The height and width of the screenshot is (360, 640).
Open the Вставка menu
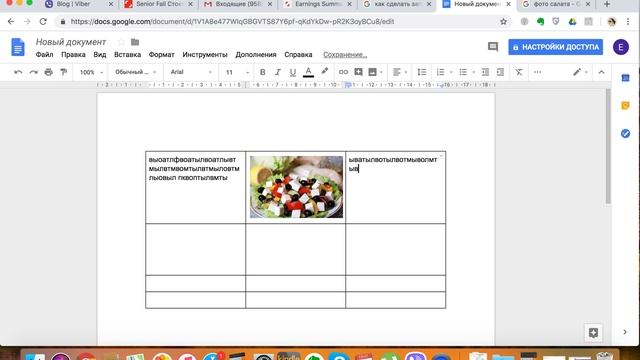[127, 55]
